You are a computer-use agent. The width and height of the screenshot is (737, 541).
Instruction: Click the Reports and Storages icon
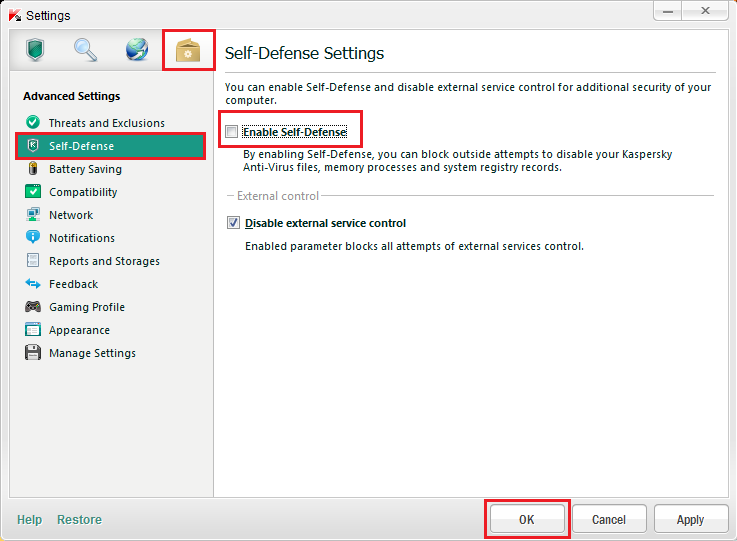[33, 260]
